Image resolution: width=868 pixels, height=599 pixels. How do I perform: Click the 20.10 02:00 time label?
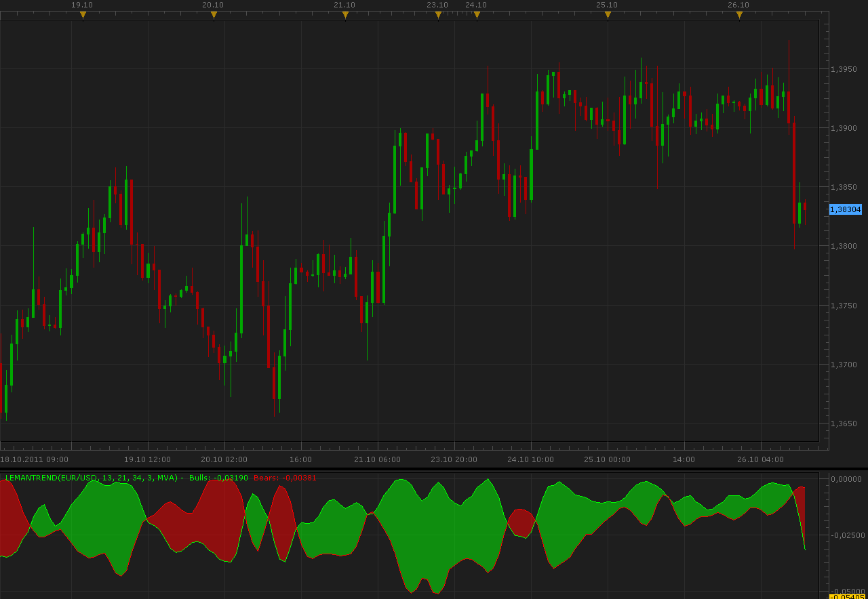(224, 459)
